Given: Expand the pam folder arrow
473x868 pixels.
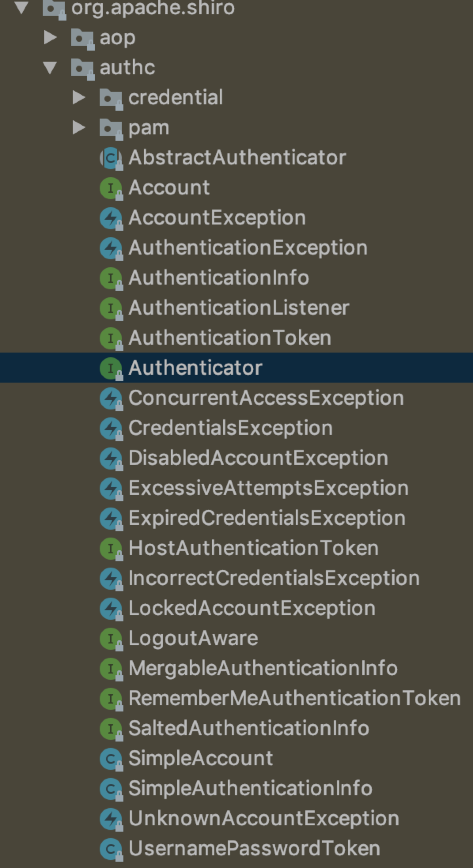Looking at the screenshot, I should tap(79, 128).
